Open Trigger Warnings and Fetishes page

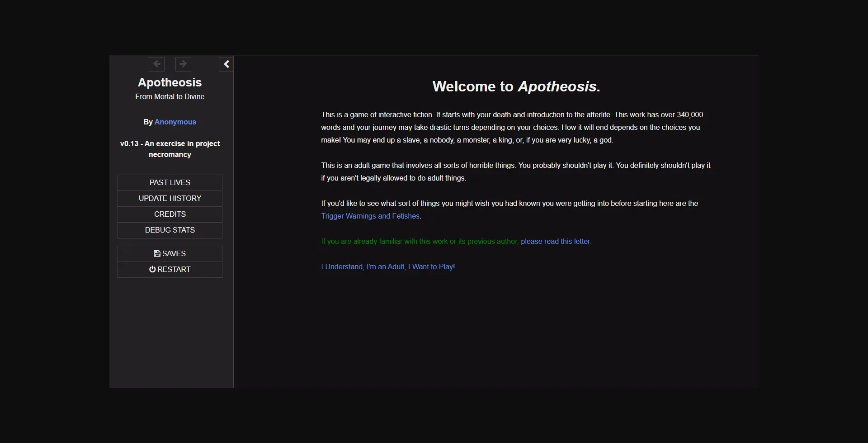(370, 216)
